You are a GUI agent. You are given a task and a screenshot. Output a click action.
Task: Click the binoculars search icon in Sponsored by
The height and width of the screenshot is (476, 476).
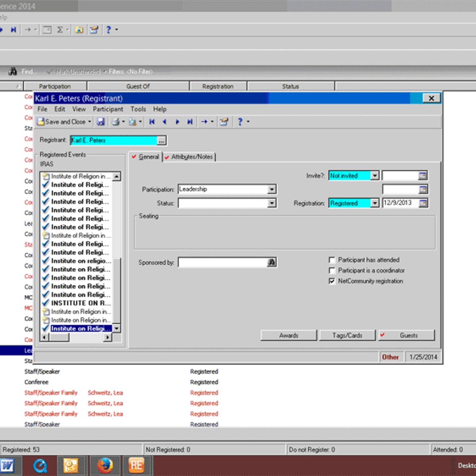[272, 262]
